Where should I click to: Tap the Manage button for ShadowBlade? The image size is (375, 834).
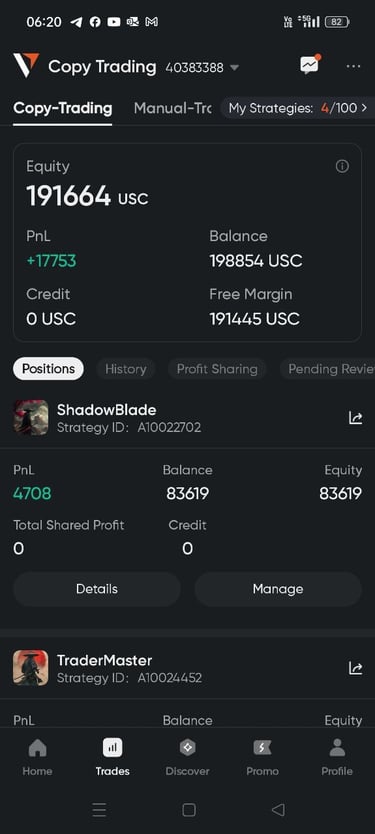coord(278,589)
